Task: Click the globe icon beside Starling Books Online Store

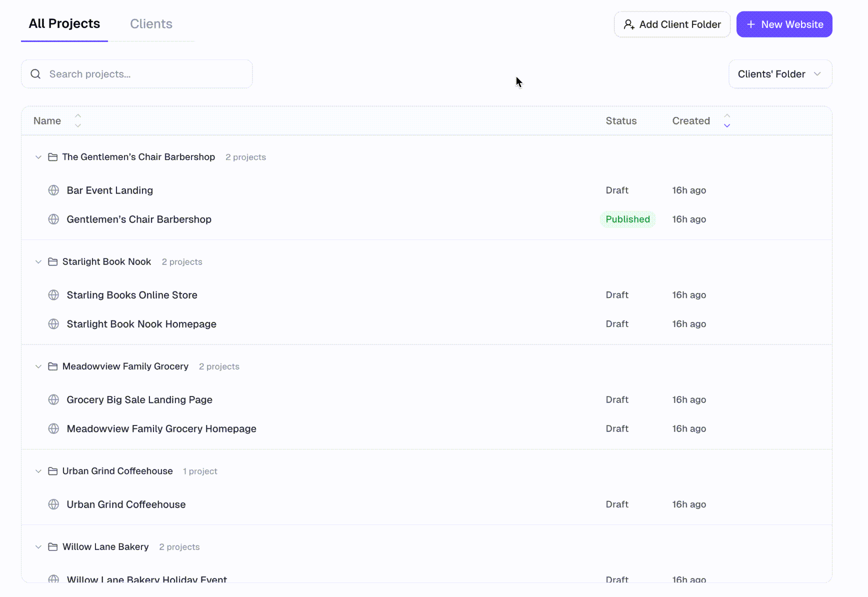Action: tap(53, 295)
